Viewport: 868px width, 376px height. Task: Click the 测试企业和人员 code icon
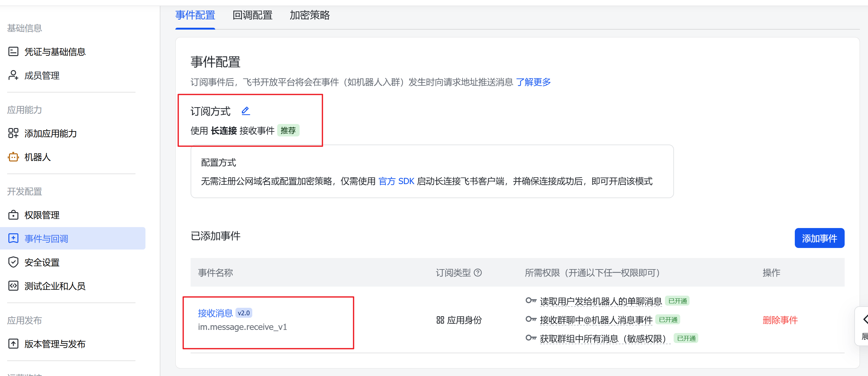[13, 286]
